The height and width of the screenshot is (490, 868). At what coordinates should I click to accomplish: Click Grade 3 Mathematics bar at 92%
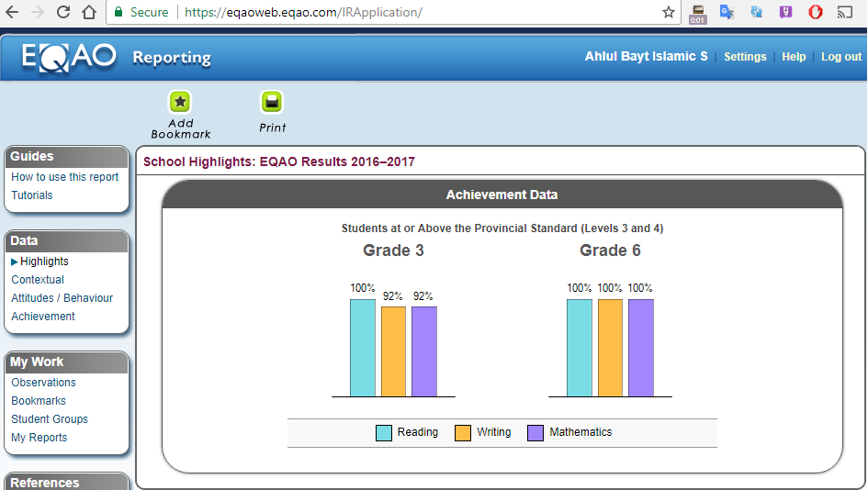coord(424,351)
